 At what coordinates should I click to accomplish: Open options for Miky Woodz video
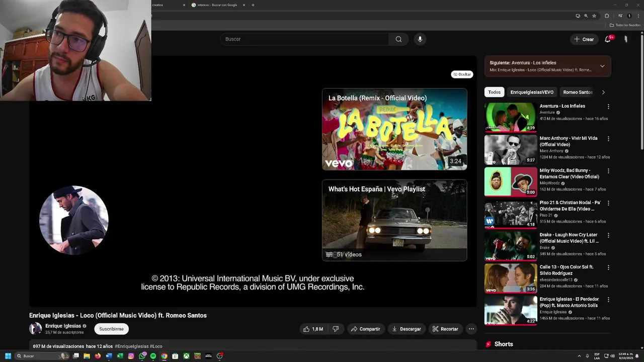point(608,171)
